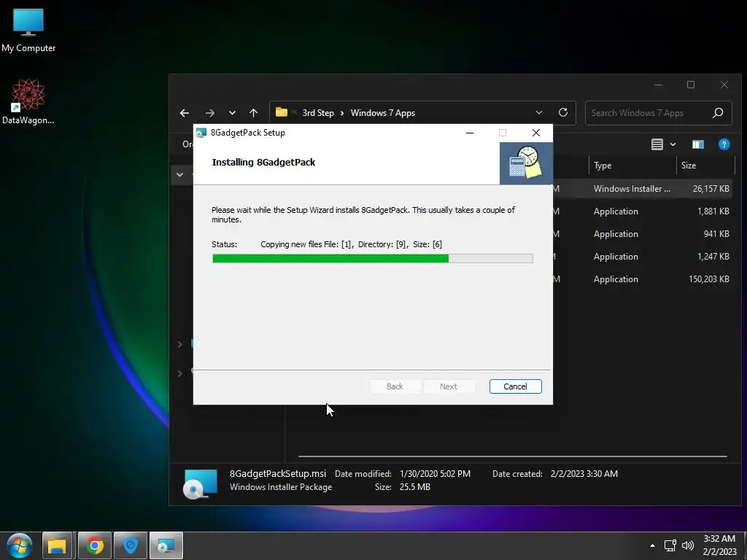Click the green installation progress bar
Screen dimensions: 747x560
(x=373, y=259)
